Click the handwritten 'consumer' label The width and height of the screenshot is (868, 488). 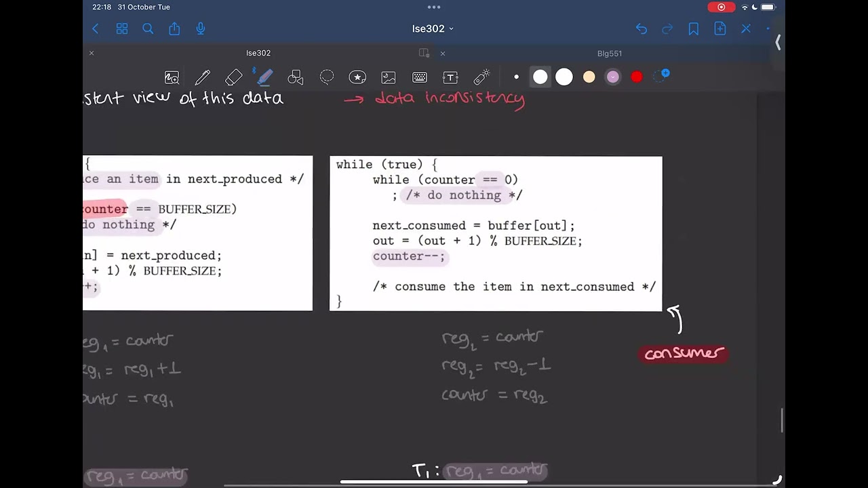pyautogui.click(x=684, y=354)
